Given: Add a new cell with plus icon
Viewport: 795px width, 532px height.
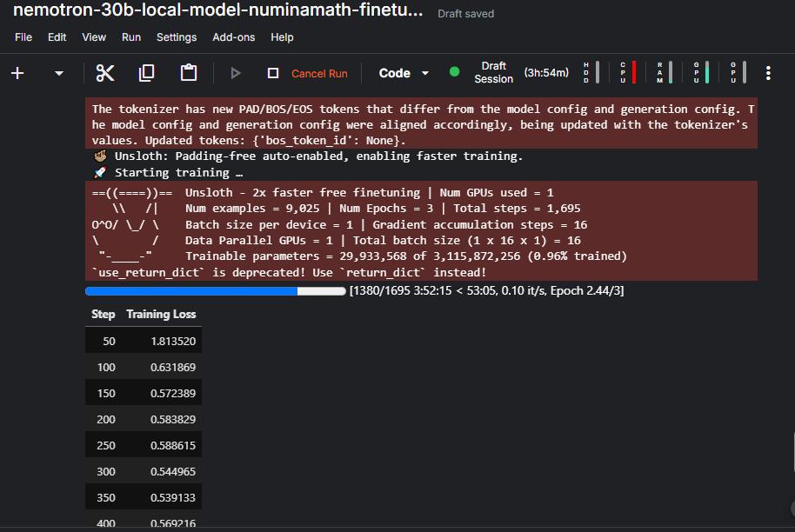Looking at the screenshot, I should point(17,73).
